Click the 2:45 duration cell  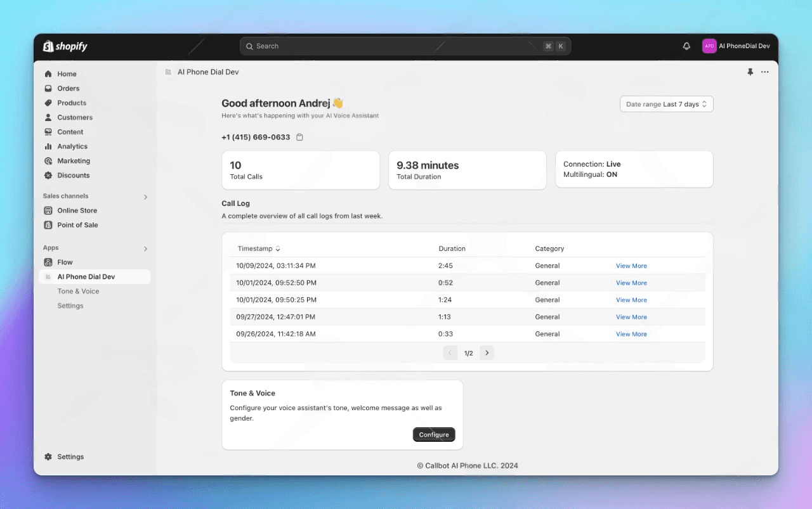coord(445,266)
